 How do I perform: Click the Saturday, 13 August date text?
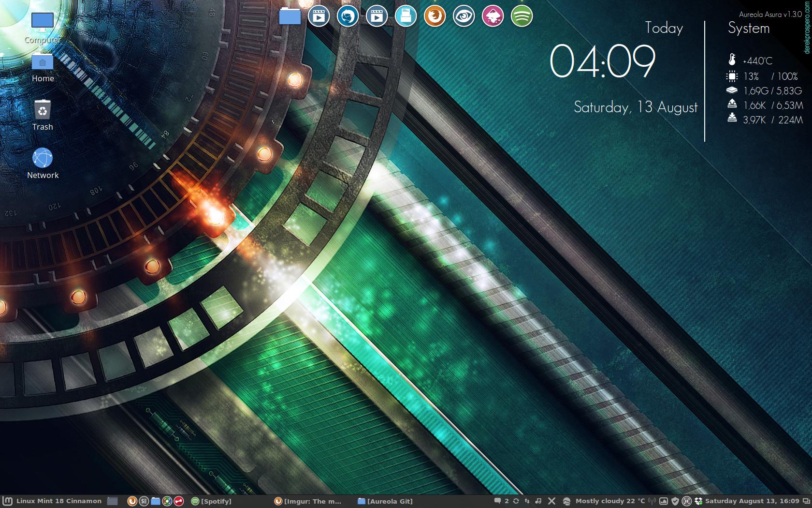[636, 107]
